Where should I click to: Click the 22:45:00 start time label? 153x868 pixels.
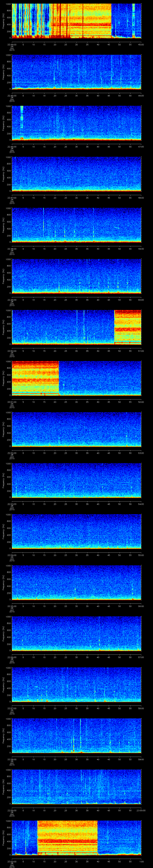pos(12,96)
